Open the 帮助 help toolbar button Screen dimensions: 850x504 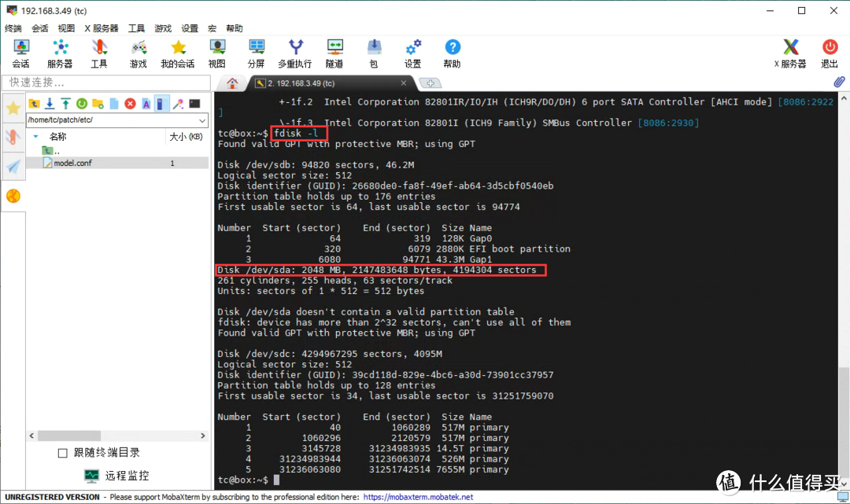coord(452,54)
